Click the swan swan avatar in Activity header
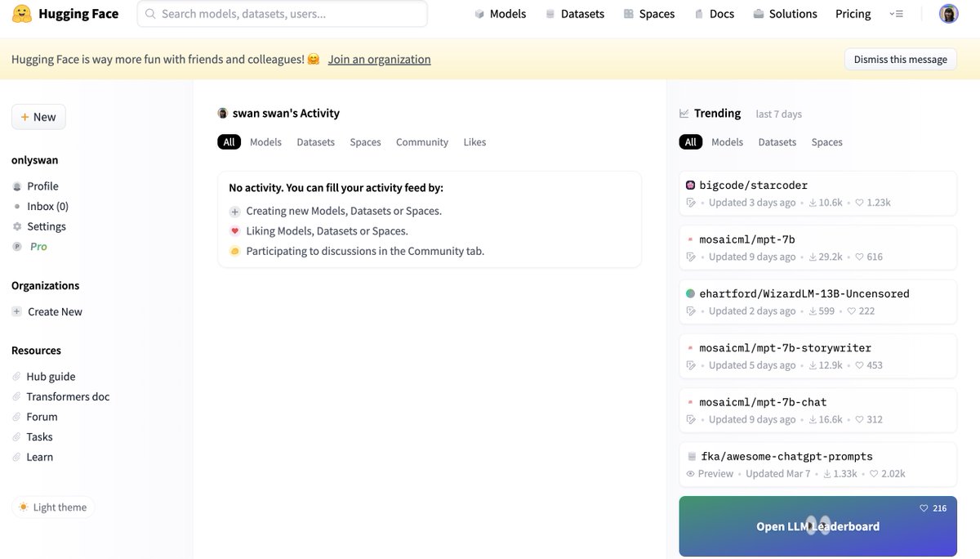Screen dimensions: 980x559 coord(222,114)
